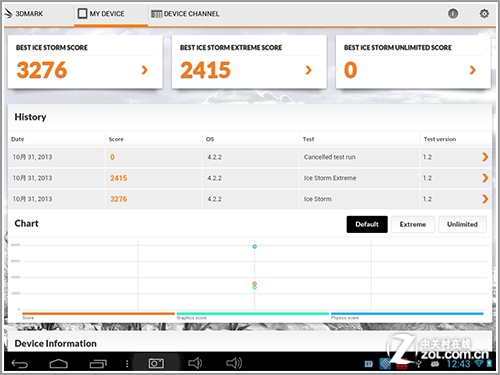This screenshot has width=500, height=375.
Task: Open Ice Storm score 3276 history row
Action: (x=250, y=199)
